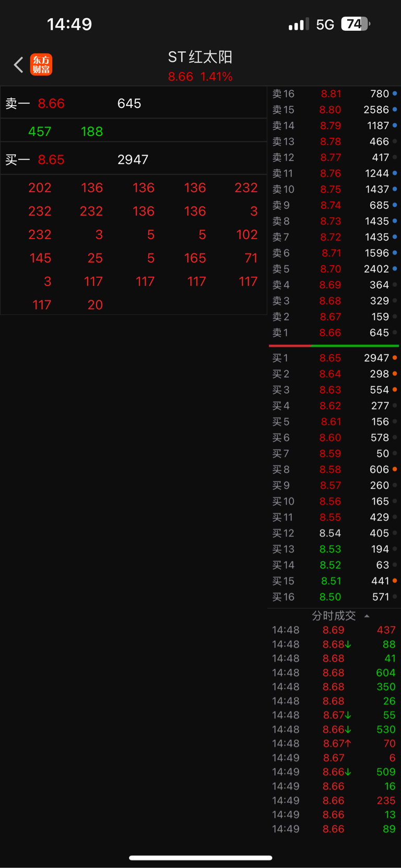Tap the back arrow icon
Screen dimensions: 401x868
click(19, 65)
